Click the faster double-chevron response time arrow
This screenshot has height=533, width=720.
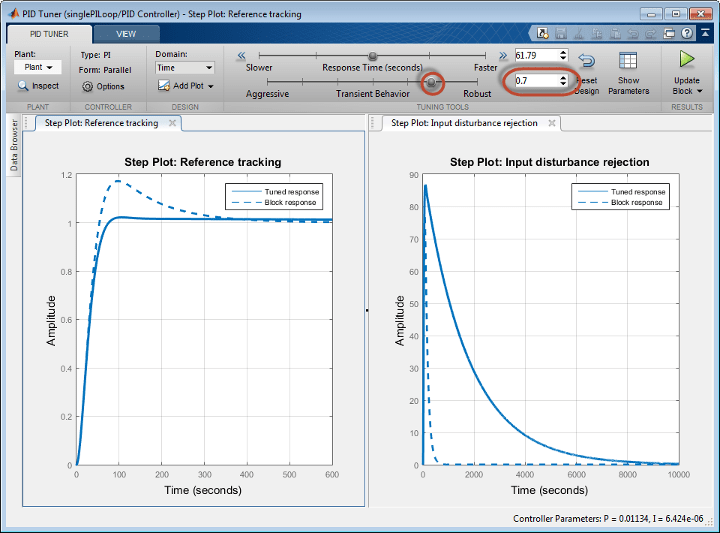click(503, 56)
